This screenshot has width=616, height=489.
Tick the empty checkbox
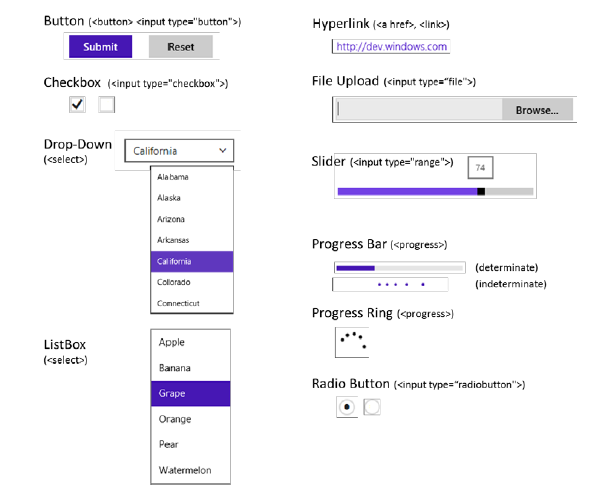(x=106, y=104)
